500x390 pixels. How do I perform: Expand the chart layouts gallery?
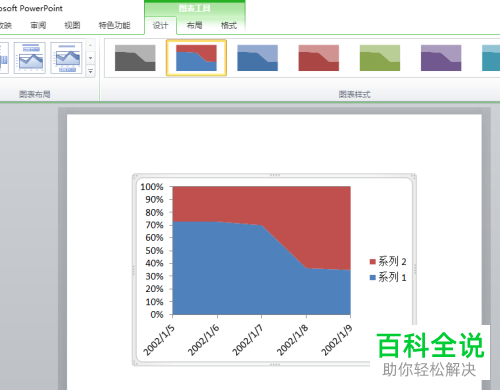[90, 71]
